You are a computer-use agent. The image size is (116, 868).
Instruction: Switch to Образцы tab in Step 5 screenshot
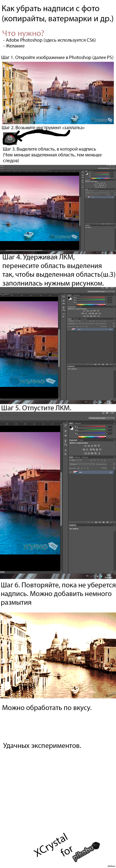point(78,423)
